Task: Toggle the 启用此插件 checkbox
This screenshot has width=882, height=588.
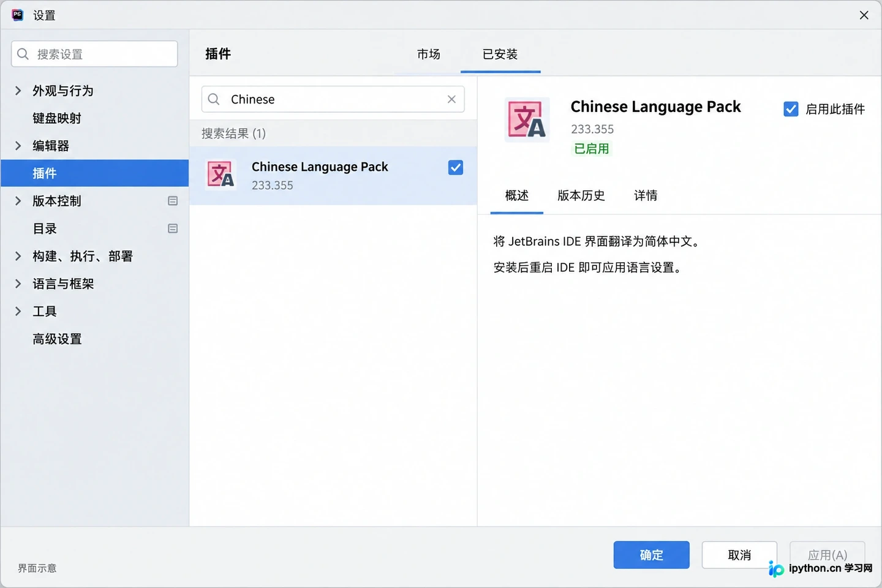Action: pyautogui.click(x=791, y=109)
